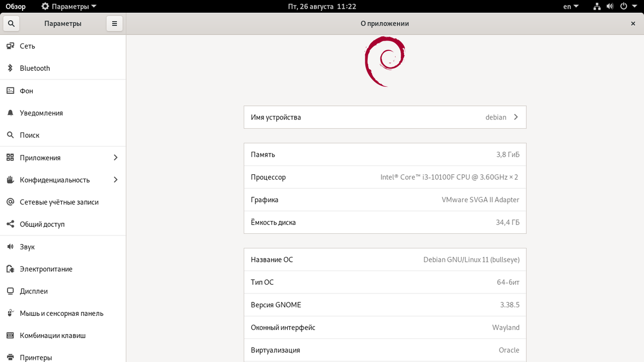Click the Название ОС label
Image resolution: width=644 pixels, height=362 pixels.
pyautogui.click(x=272, y=260)
